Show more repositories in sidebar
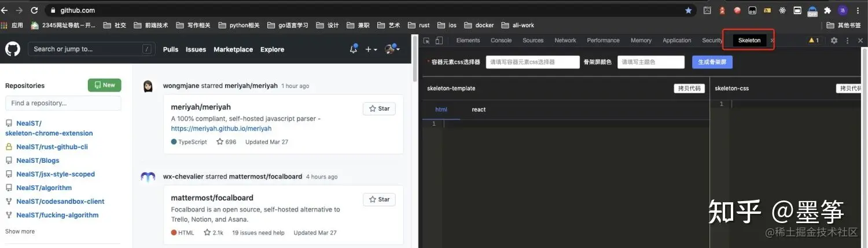This screenshot has width=868, height=248. [20, 232]
